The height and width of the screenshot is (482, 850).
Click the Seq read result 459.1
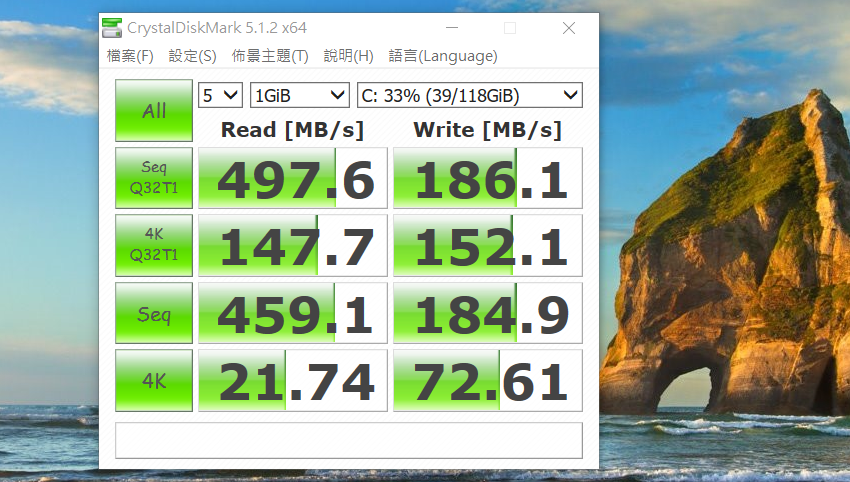[x=293, y=313]
